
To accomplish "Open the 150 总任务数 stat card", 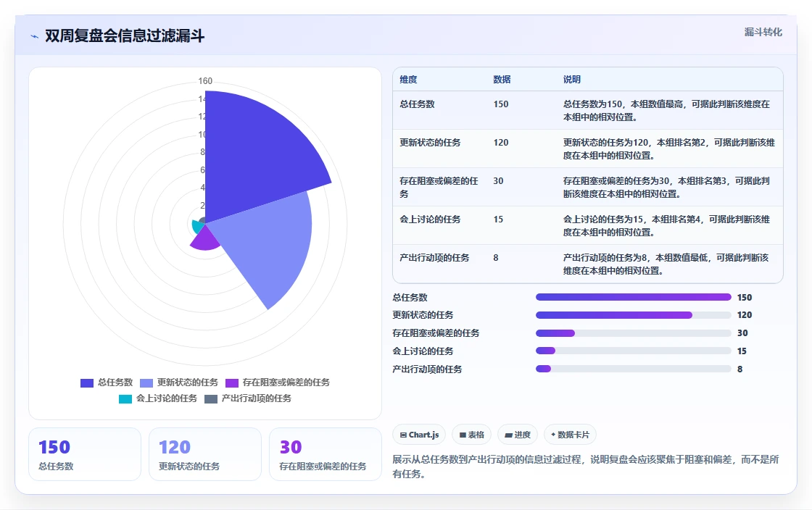I will (x=85, y=454).
